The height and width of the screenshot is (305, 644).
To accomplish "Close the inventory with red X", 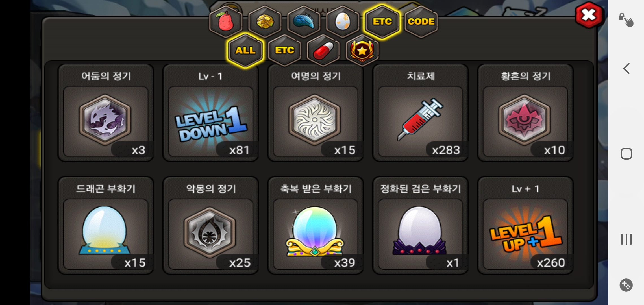I will 589,15.
